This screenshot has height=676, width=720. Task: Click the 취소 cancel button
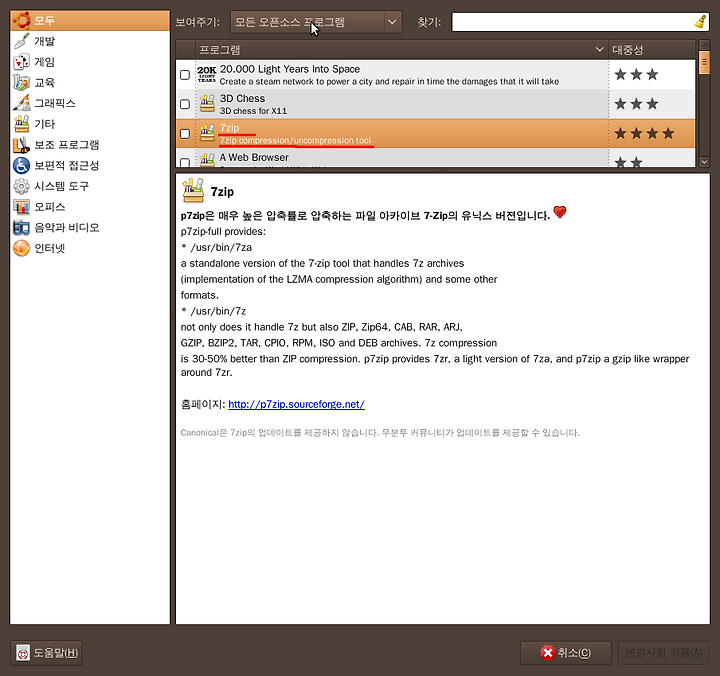pyautogui.click(x=566, y=653)
